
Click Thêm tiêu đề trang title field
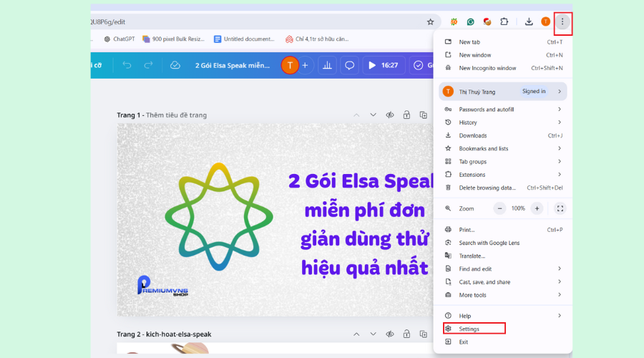[177, 115]
